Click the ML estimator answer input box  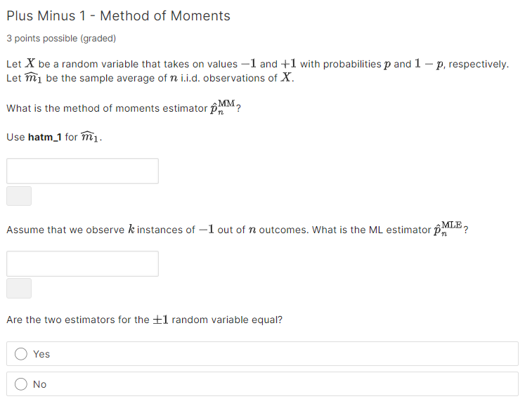click(x=82, y=263)
